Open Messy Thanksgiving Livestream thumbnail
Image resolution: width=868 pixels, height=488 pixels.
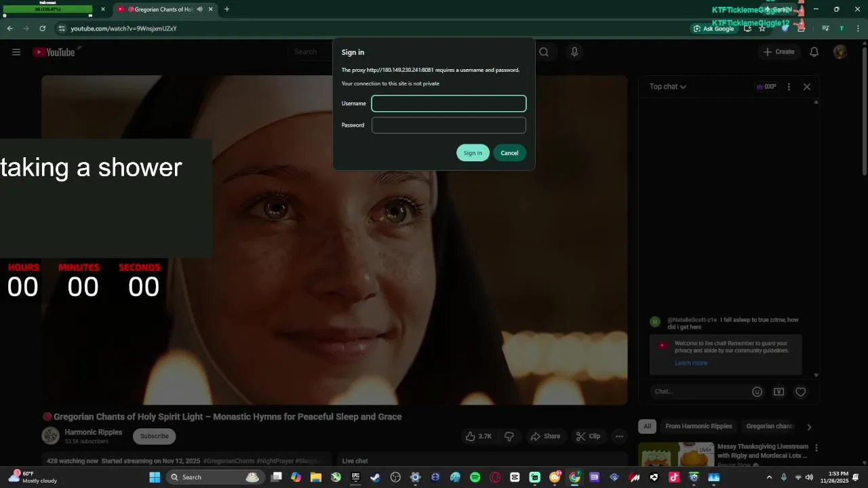677,455
